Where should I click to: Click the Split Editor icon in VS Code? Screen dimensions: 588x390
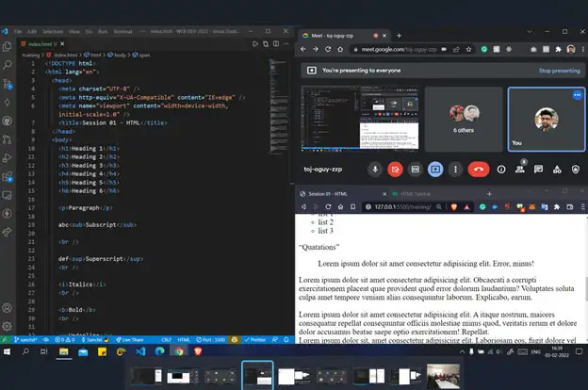[x=276, y=44]
